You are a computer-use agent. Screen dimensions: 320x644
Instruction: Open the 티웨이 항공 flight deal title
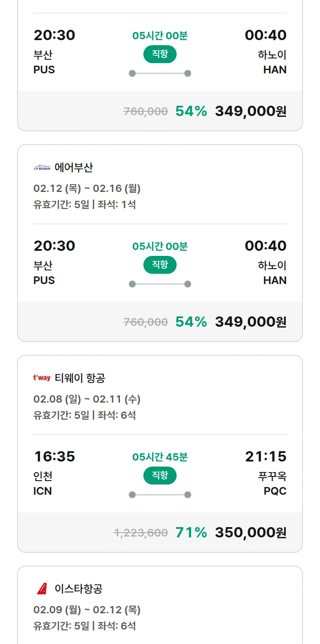point(80,378)
